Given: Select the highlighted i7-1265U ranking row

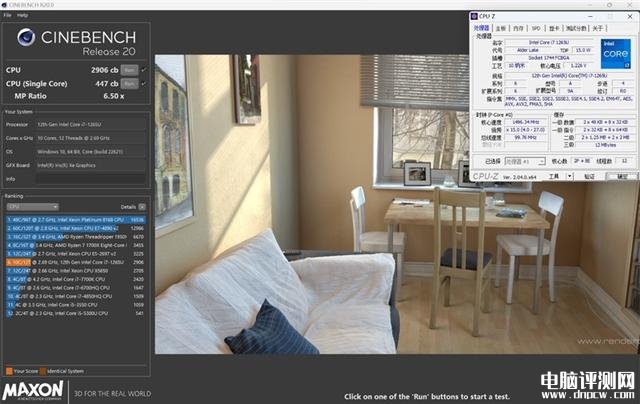Looking at the screenshot, I should 76,262.
